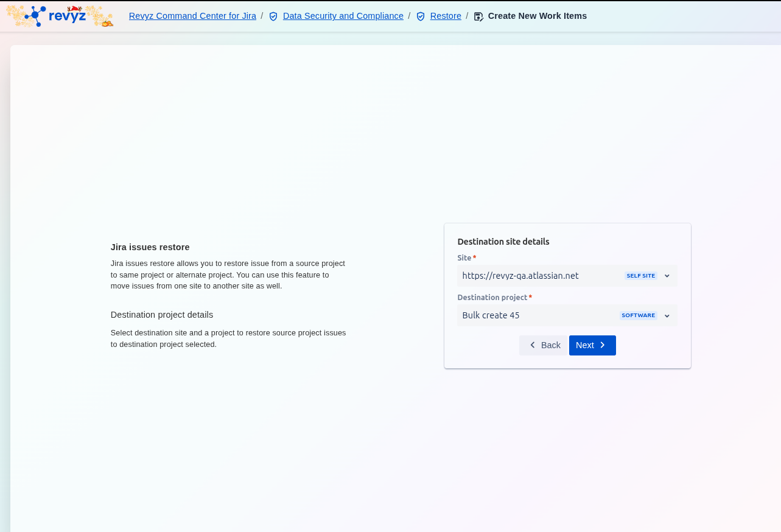Click shield icon beside Data Security and Compliance
The width and height of the screenshot is (781, 532).
point(273,16)
